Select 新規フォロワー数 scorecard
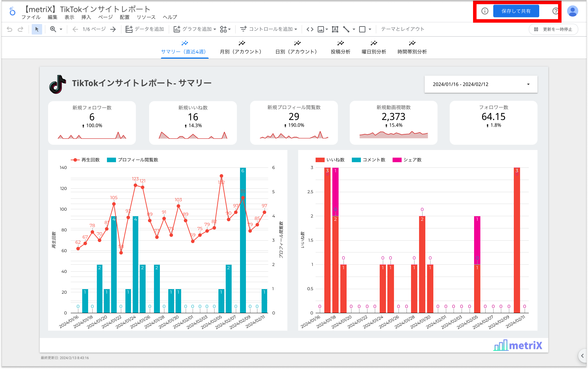The height and width of the screenshot is (369, 588). click(x=92, y=123)
